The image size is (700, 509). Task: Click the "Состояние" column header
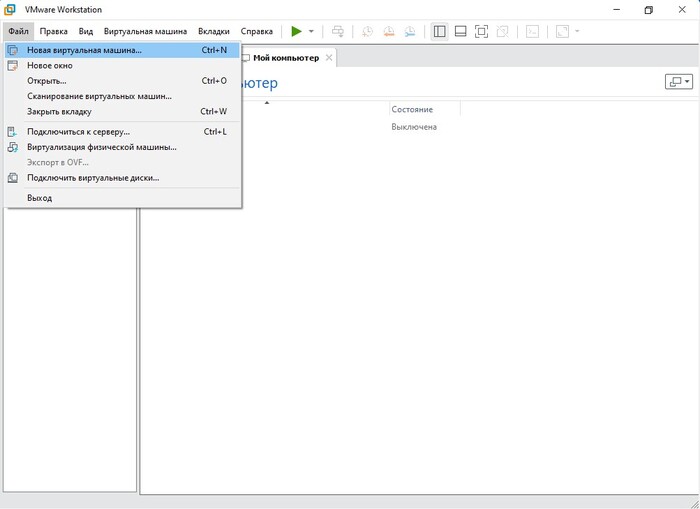pyautogui.click(x=412, y=109)
